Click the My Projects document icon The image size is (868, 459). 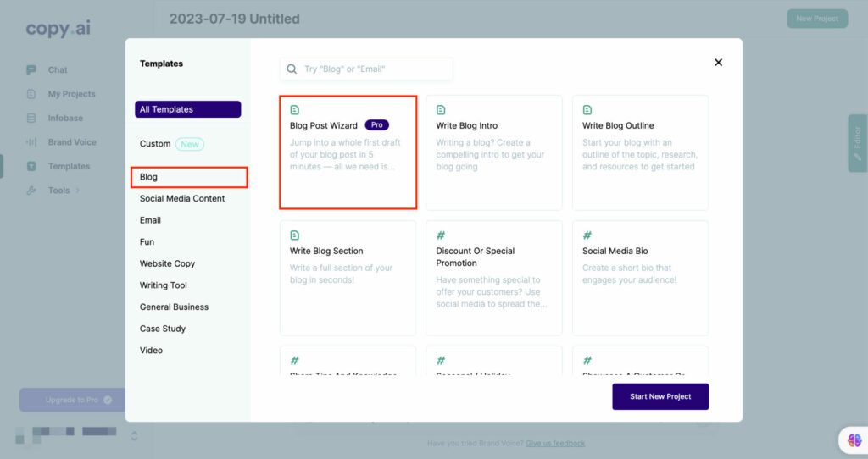tap(31, 94)
